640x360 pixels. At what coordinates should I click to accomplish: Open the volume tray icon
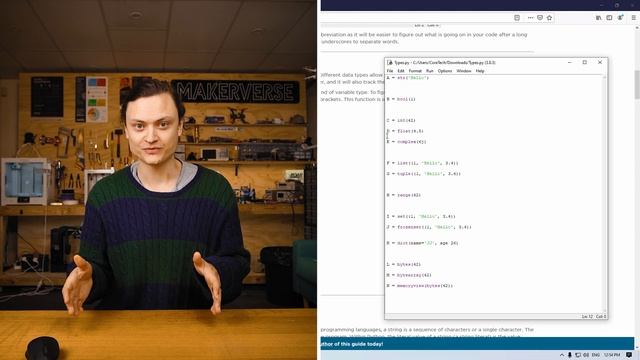[x=586, y=355]
